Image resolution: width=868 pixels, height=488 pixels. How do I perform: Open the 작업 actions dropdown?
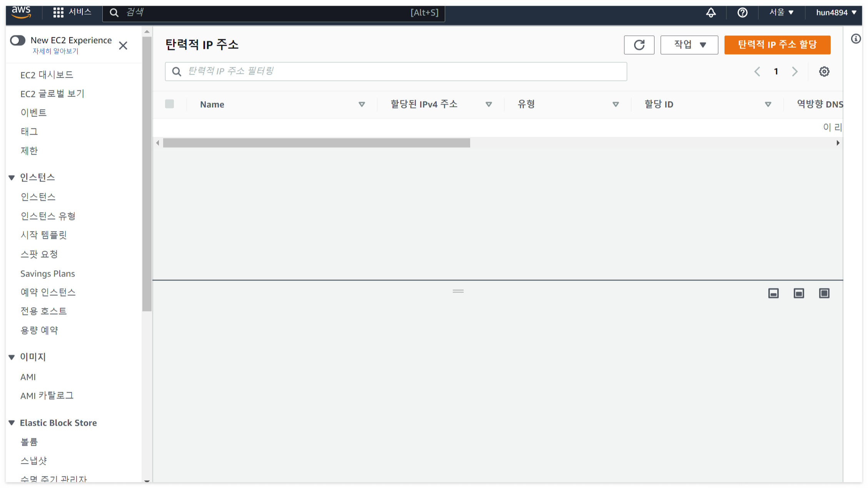[689, 45]
